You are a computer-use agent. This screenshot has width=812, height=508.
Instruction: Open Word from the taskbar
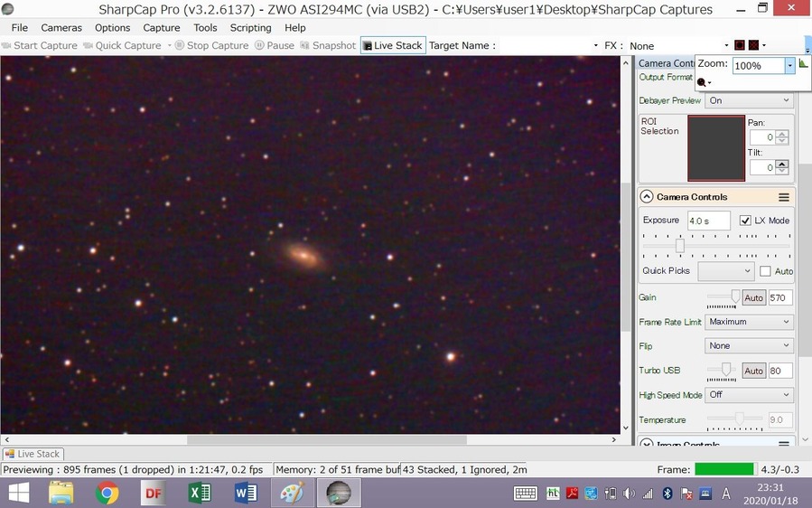(x=246, y=493)
